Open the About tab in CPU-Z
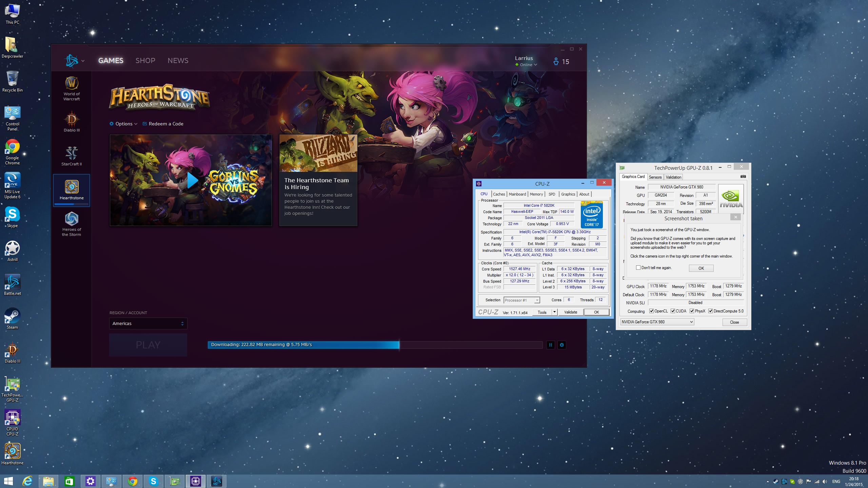868x488 pixels. pos(584,194)
